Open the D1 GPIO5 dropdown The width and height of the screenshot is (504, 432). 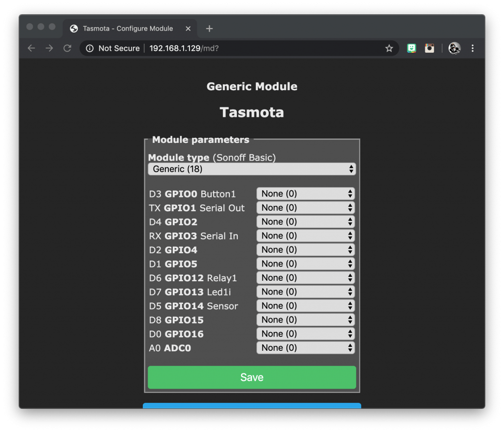point(305,264)
